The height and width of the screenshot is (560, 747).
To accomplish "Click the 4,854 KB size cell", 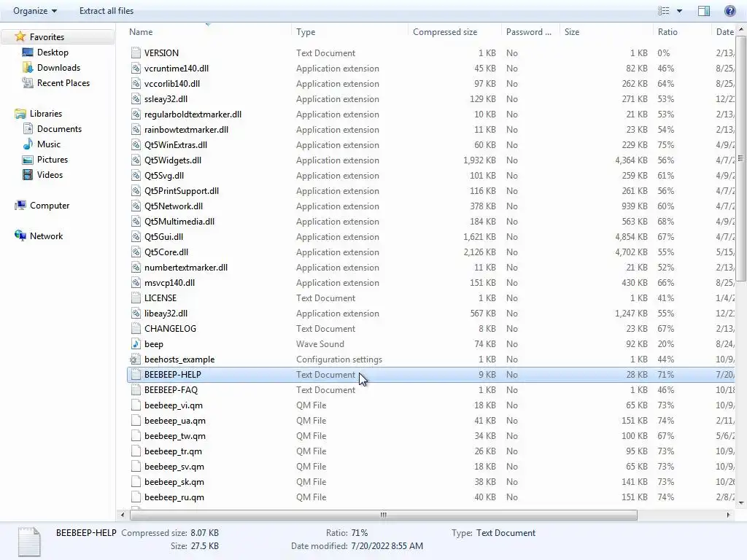I will point(631,237).
